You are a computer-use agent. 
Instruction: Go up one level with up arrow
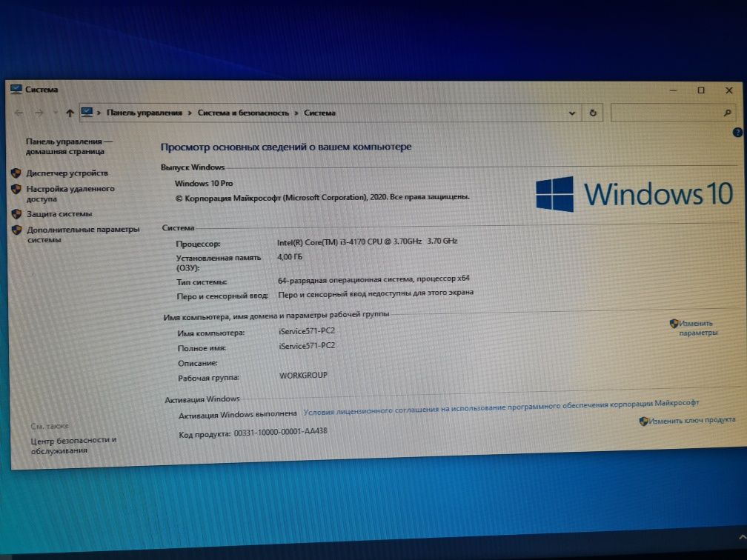coord(70,113)
